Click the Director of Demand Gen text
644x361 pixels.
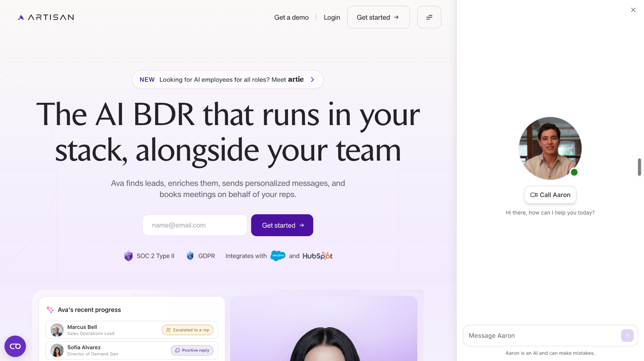click(x=93, y=354)
